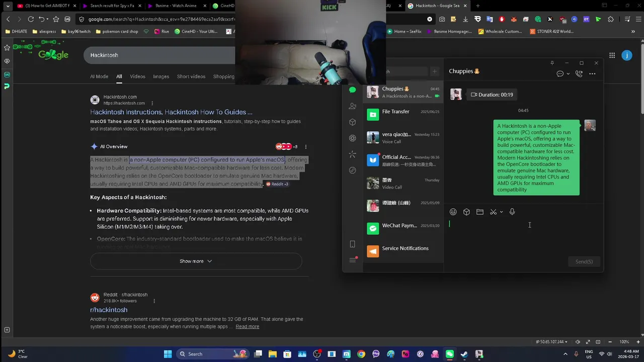Open WeChat phone icon in sidebar

(x=352, y=244)
